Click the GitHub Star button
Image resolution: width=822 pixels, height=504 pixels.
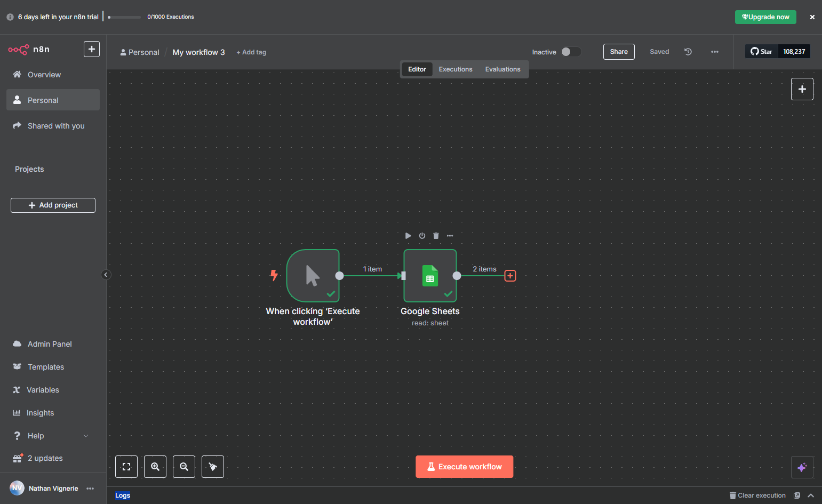click(x=762, y=52)
